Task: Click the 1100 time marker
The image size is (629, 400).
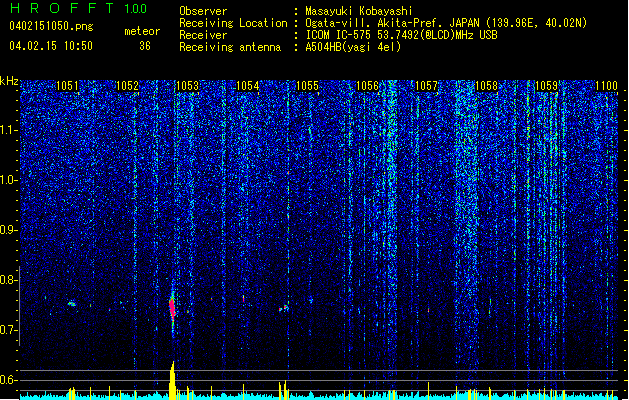Action: click(x=606, y=86)
